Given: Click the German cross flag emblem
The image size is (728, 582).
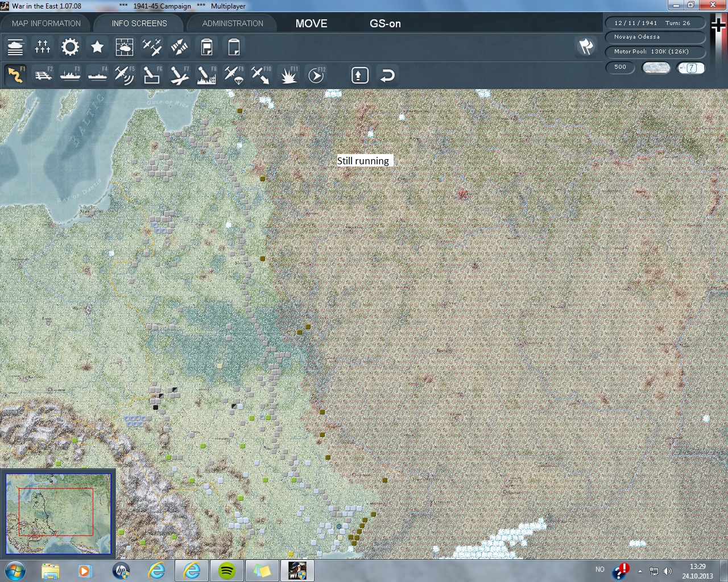Looking at the screenshot, I should point(718,26).
